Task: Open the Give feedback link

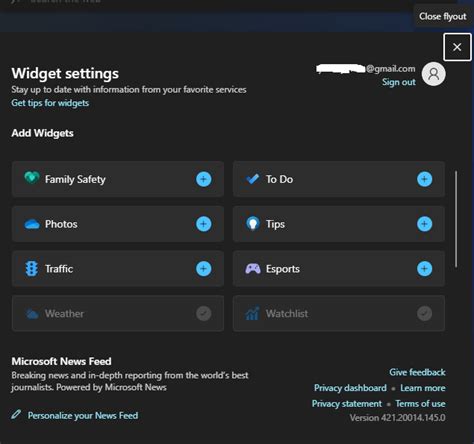Action: (x=417, y=372)
